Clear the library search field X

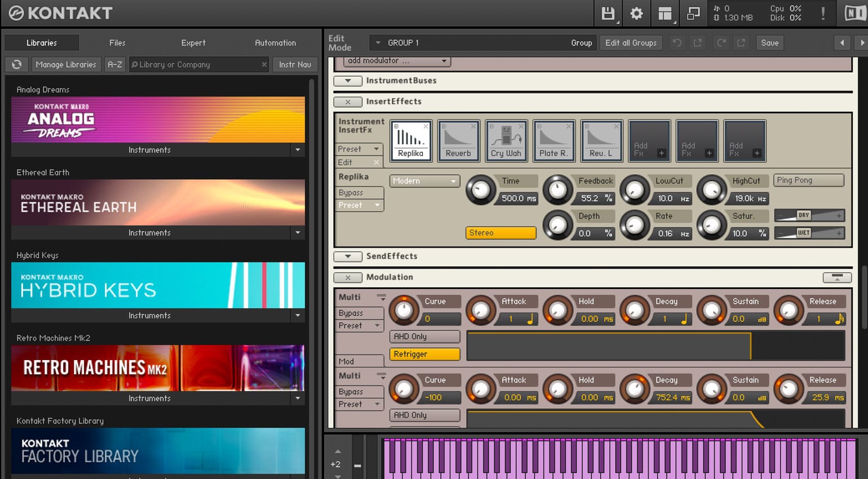[x=264, y=65]
